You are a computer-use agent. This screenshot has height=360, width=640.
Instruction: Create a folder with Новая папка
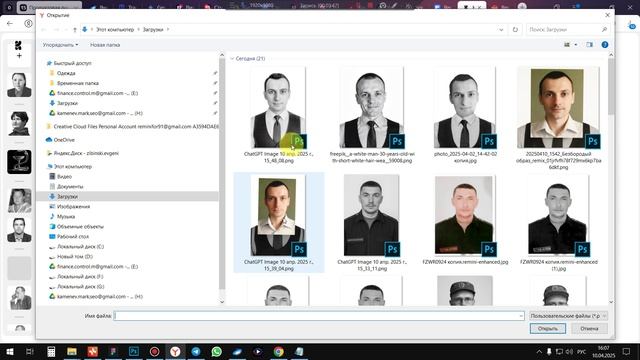[105, 45]
